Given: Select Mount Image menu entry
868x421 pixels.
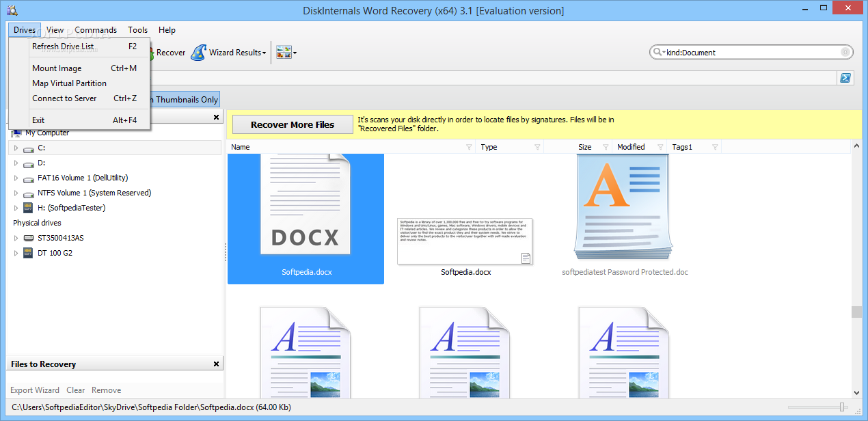Looking at the screenshot, I should [80, 68].
